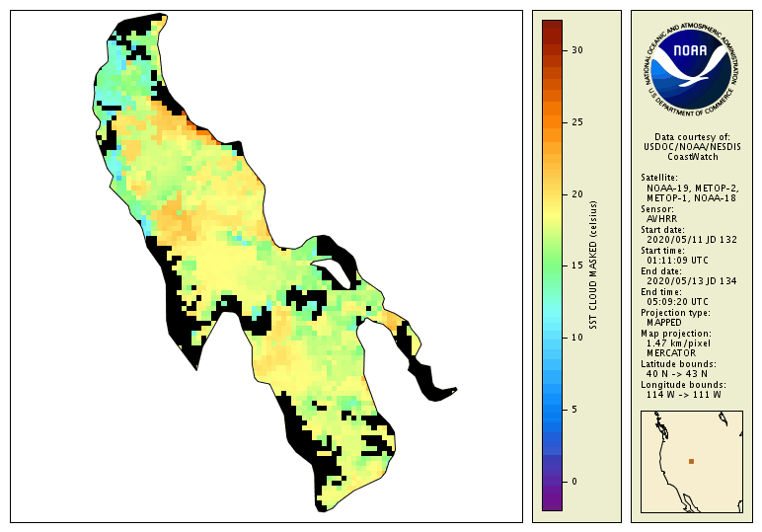Click the 15 tick label on the color scale

click(577, 266)
